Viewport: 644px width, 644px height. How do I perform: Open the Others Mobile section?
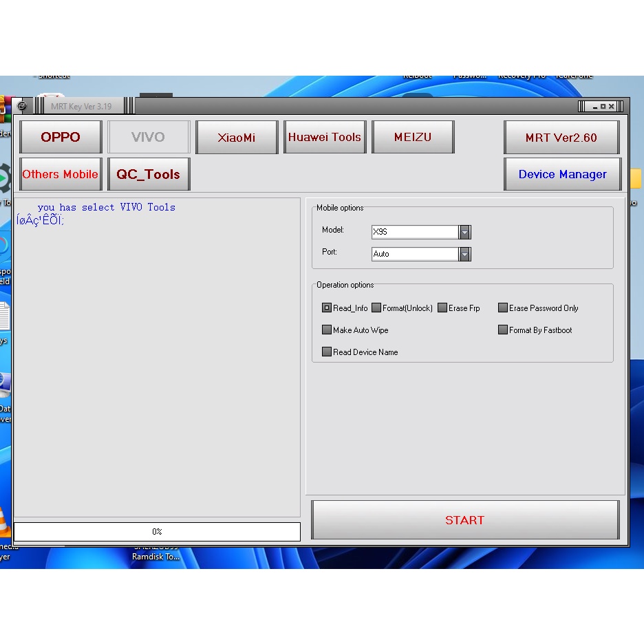pos(61,174)
